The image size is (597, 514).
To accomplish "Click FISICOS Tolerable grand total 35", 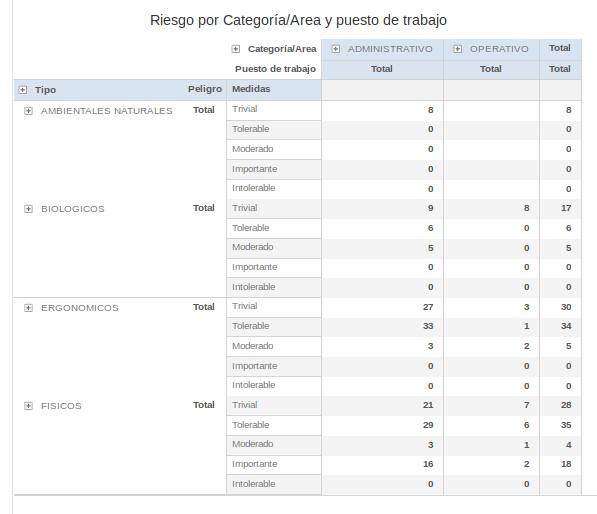I will tap(566, 425).
